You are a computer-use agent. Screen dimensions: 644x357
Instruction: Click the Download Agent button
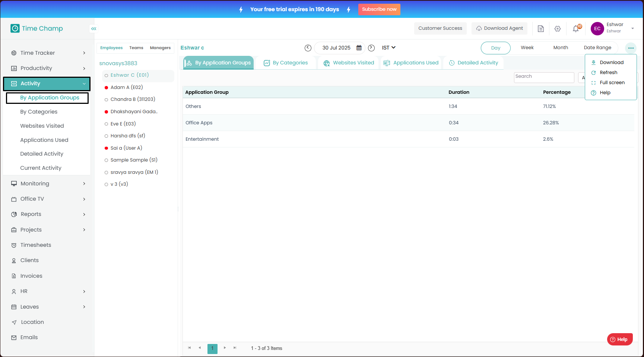499,28
